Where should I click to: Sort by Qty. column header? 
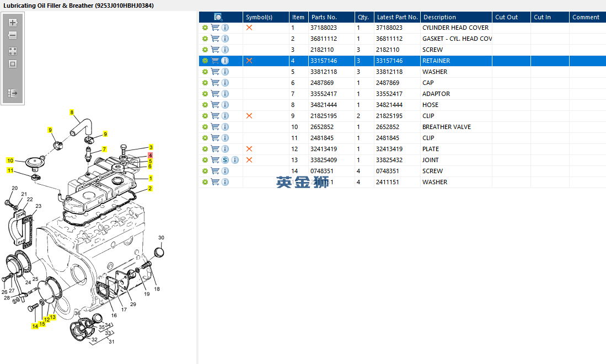pos(364,17)
